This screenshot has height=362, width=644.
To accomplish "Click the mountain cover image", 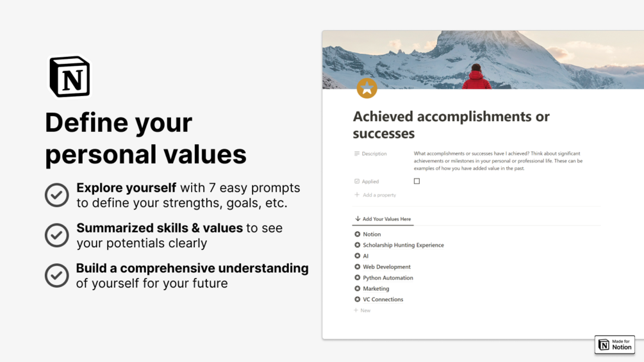I will tap(483, 60).
